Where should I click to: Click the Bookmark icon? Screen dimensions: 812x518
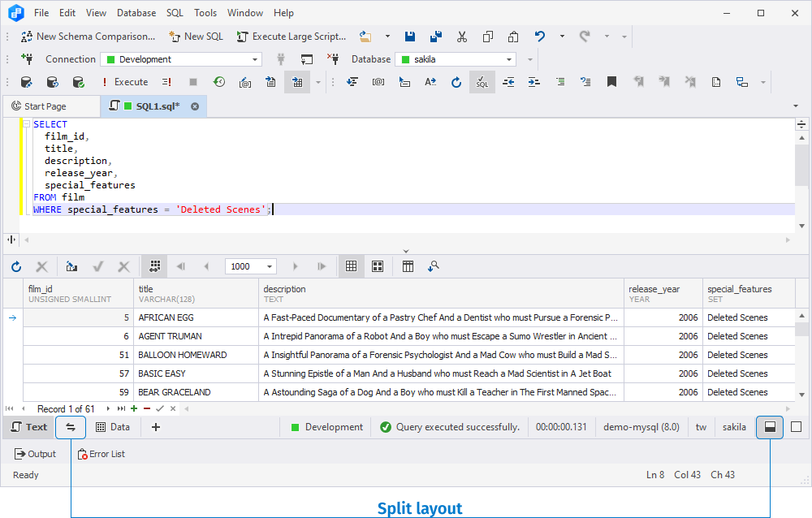coord(611,82)
